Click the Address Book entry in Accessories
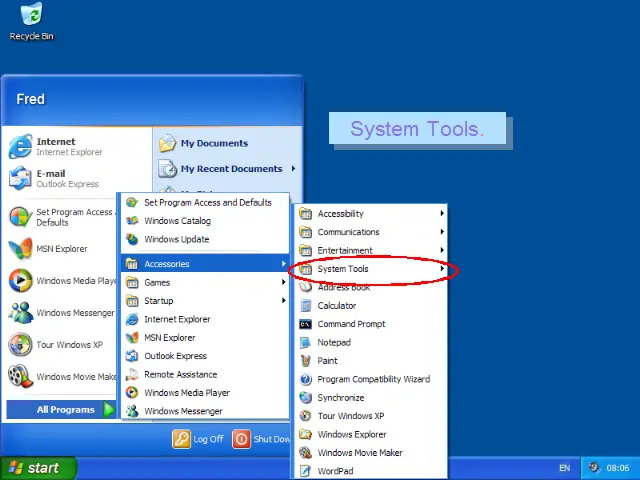The width and height of the screenshot is (640, 480). [x=371, y=287]
